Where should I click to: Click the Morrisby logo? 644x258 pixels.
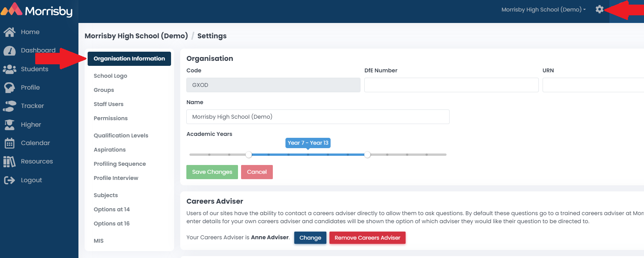(37, 10)
